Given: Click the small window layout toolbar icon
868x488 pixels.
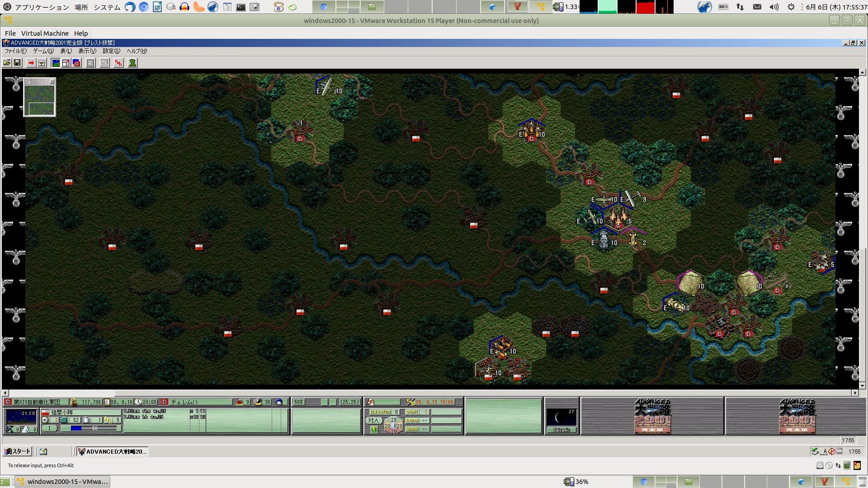Looking at the screenshot, I should tap(66, 63).
